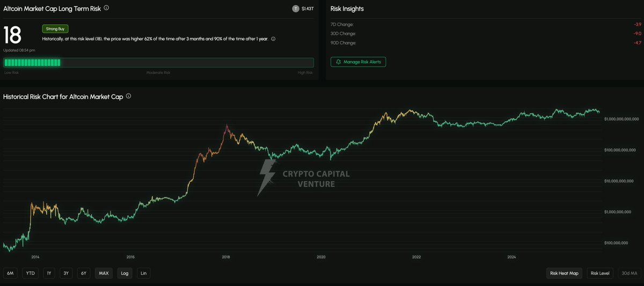Click the round T coin icon
Screen dimensions: 644x286
tap(295, 9)
